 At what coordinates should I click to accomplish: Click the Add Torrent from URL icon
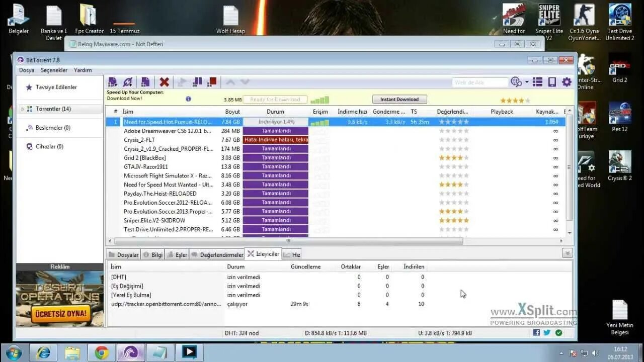128,82
